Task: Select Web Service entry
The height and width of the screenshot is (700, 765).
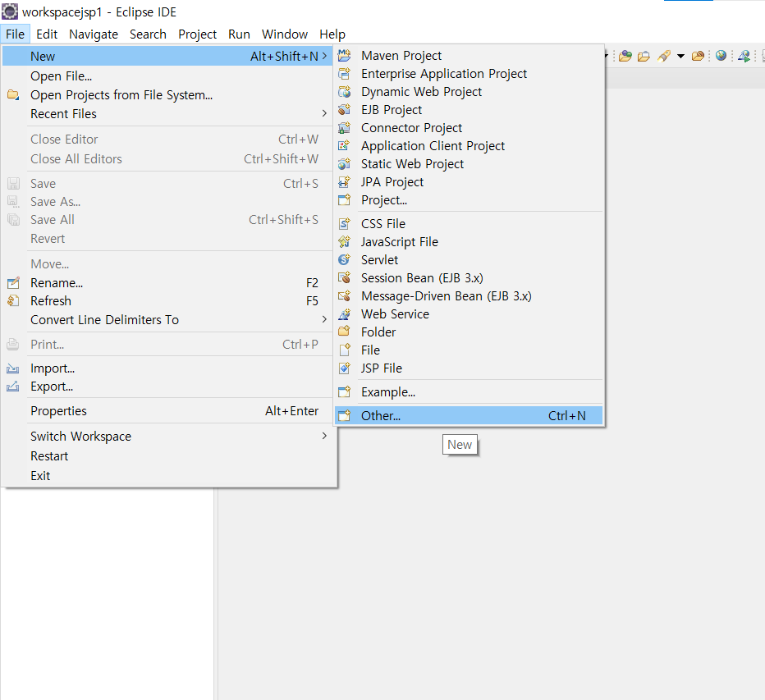Action: tap(469, 314)
